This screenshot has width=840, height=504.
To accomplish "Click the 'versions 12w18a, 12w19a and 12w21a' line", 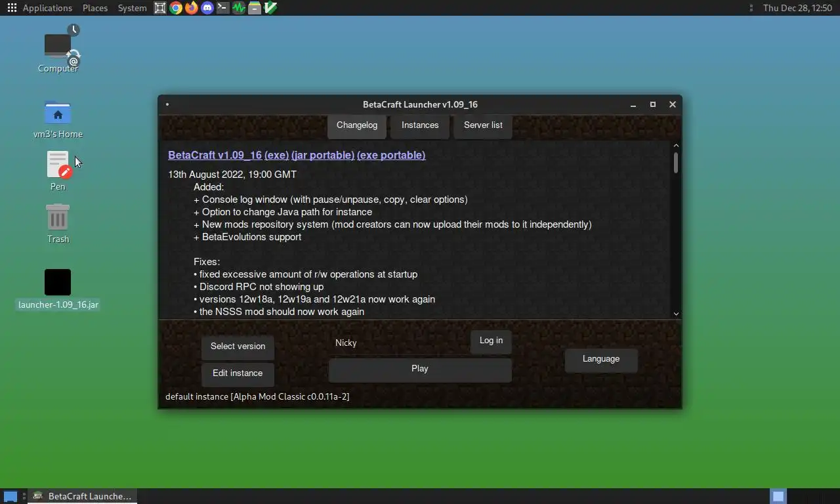I will (314, 299).
